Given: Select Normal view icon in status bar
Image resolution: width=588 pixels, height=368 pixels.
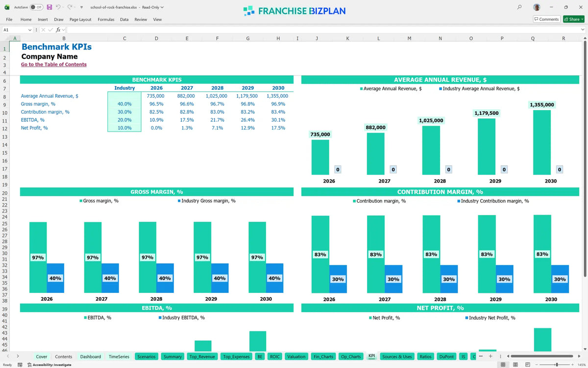Looking at the screenshot, I should pyautogui.click(x=503, y=365).
